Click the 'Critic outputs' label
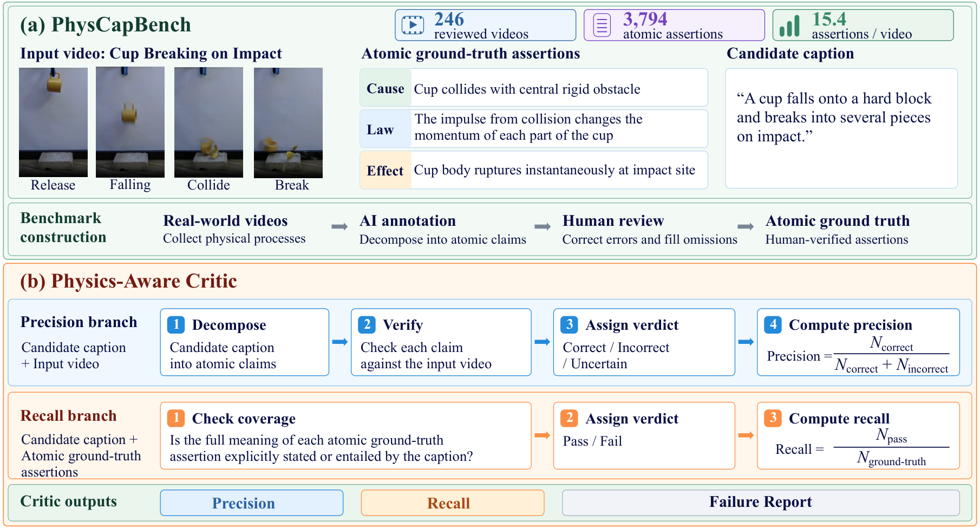This screenshot has width=980, height=528. 68,501
